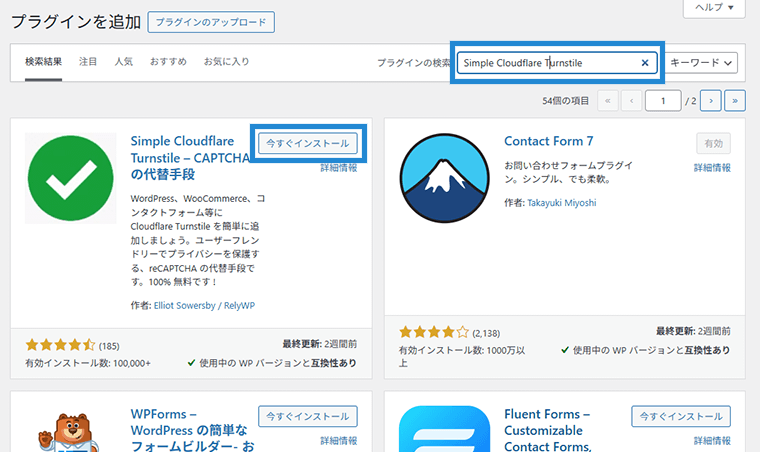Viewport: 760px width, 452px height.
Task: Open 詳細情報 for WPForms
Action: [x=339, y=440]
